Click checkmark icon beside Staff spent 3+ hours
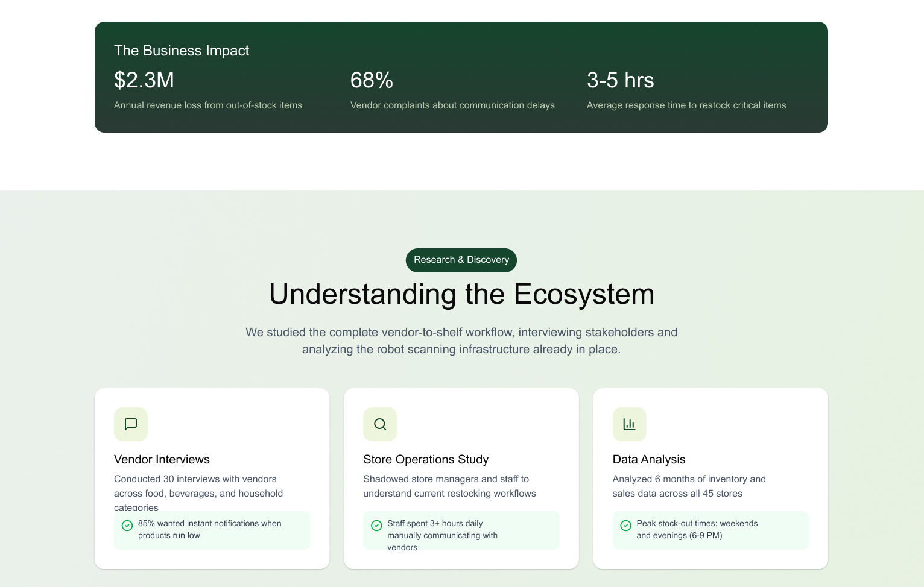924x587 pixels. [376, 526]
